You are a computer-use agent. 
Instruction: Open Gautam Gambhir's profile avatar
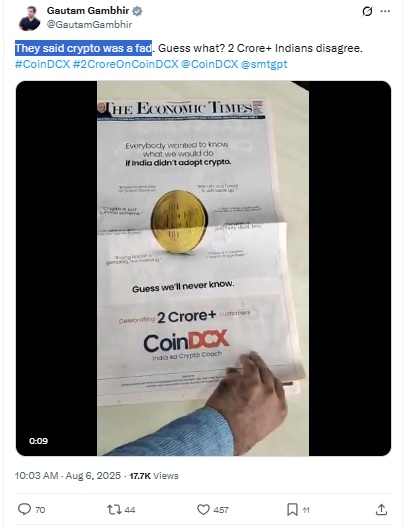coord(29,18)
